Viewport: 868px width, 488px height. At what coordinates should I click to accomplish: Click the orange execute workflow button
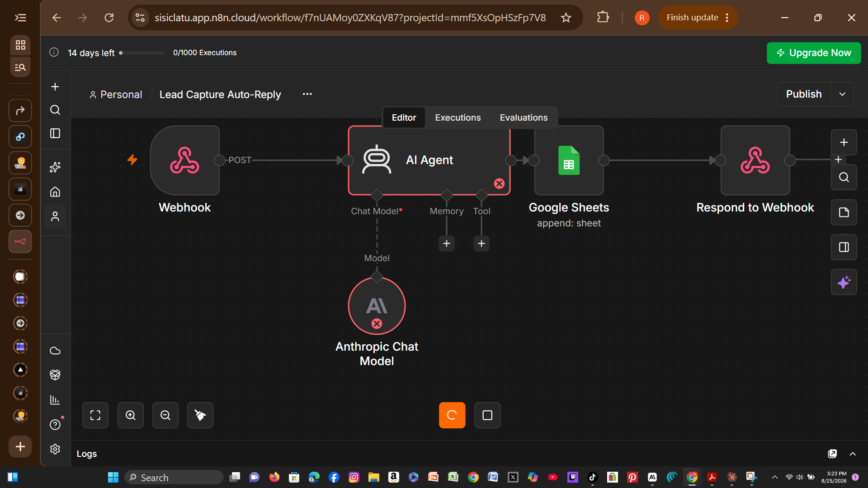click(x=452, y=415)
